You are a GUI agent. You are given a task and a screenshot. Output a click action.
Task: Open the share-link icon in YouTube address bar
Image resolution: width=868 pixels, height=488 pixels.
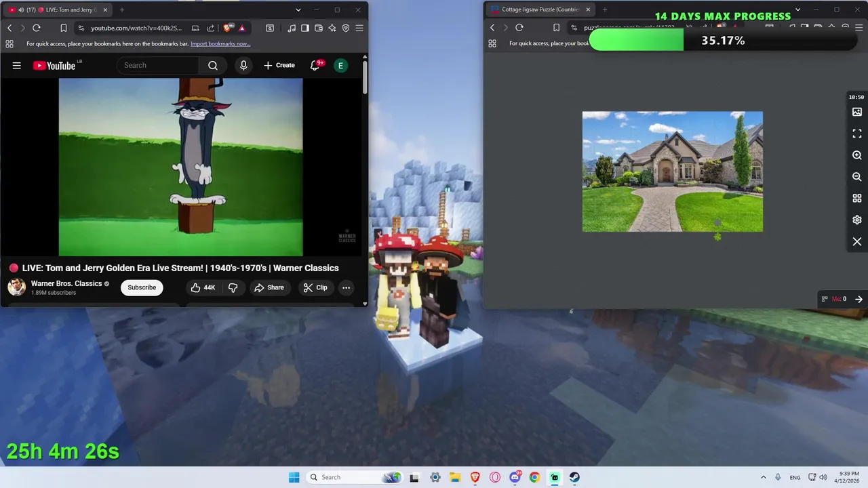pos(210,28)
